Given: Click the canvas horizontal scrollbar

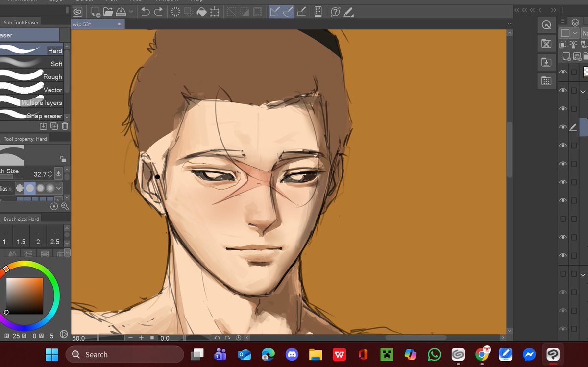Looking at the screenshot, I should pos(416,338).
